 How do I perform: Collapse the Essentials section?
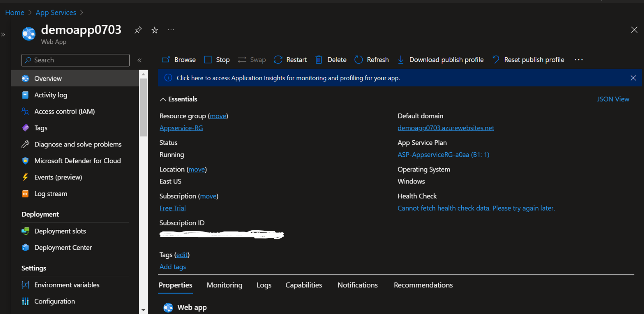coord(163,99)
